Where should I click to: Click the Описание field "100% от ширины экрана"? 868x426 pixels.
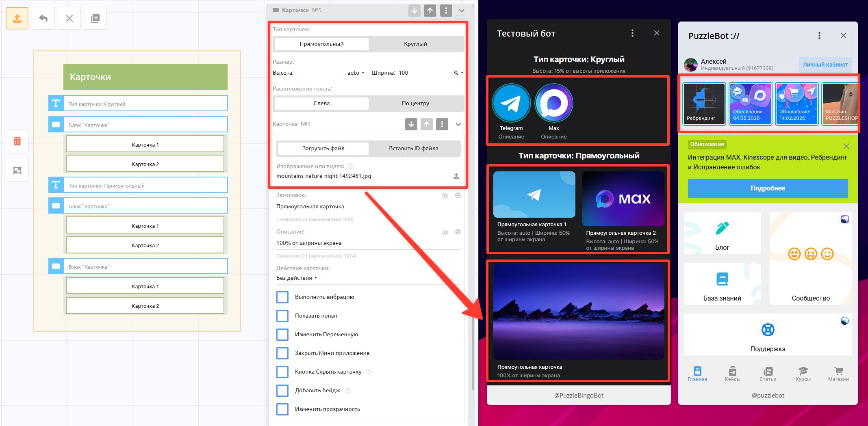click(369, 243)
